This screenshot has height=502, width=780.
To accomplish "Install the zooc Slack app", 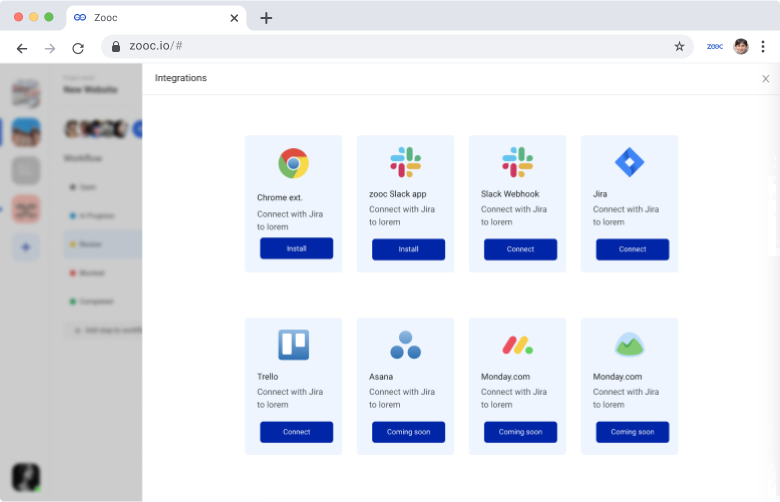I will [x=408, y=249].
